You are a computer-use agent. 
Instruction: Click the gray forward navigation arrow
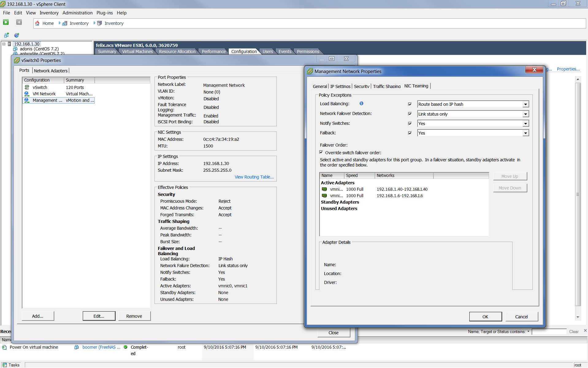19,22
